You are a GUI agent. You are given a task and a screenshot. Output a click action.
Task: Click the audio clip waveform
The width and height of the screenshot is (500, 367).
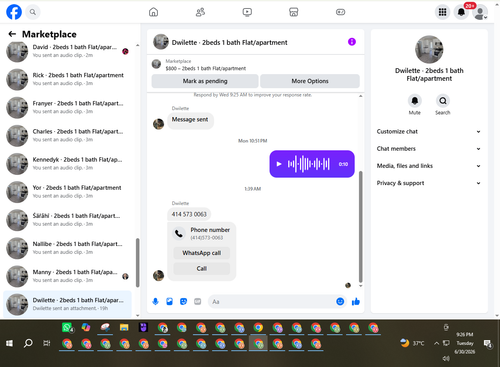(x=309, y=164)
